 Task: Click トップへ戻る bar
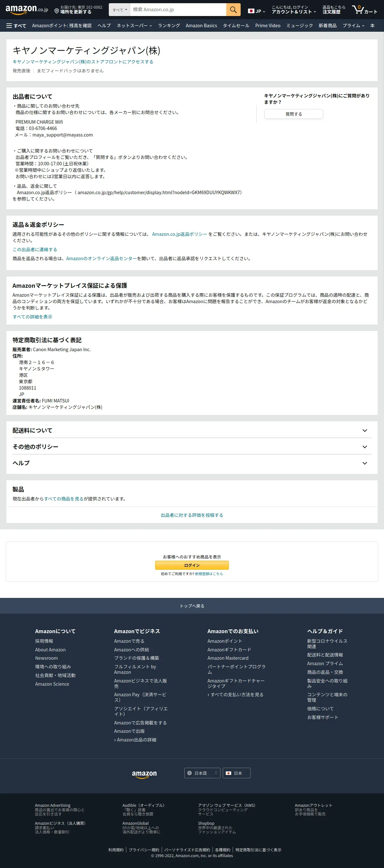coord(192,606)
